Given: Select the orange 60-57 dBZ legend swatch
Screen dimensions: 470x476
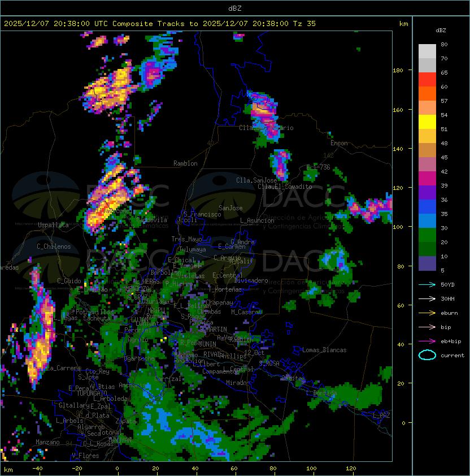Looking at the screenshot, I should click(x=427, y=94).
